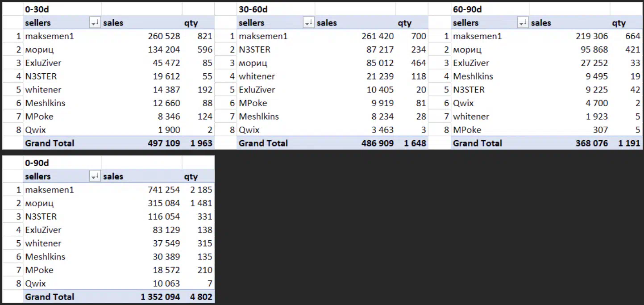Select N3STER in the 30-60d table
Image resolution: width=644 pixels, height=305 pixels.
coord(255,50)
